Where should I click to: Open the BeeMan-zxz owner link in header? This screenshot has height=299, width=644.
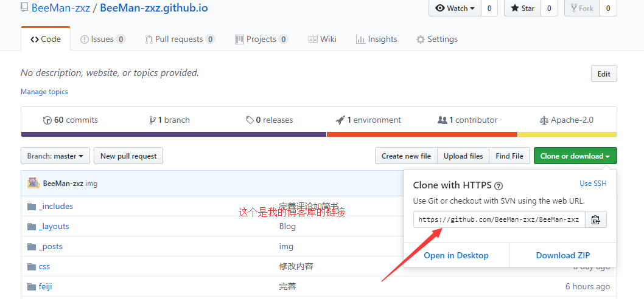61,8
